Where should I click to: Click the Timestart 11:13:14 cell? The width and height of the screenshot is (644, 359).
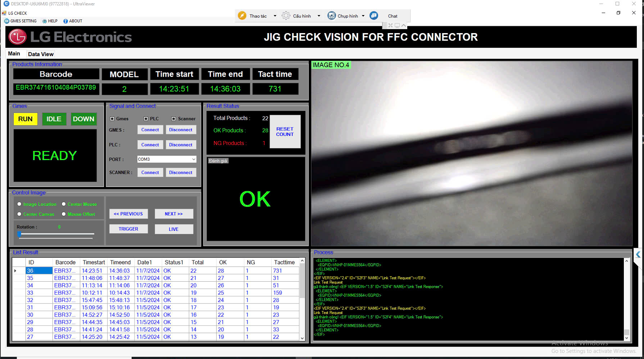[94, 285]
